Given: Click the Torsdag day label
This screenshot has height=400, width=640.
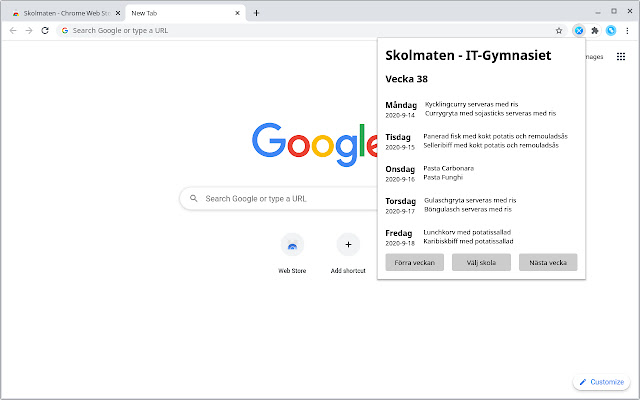Looking at the screenshot, I should [x=401, y=201].
